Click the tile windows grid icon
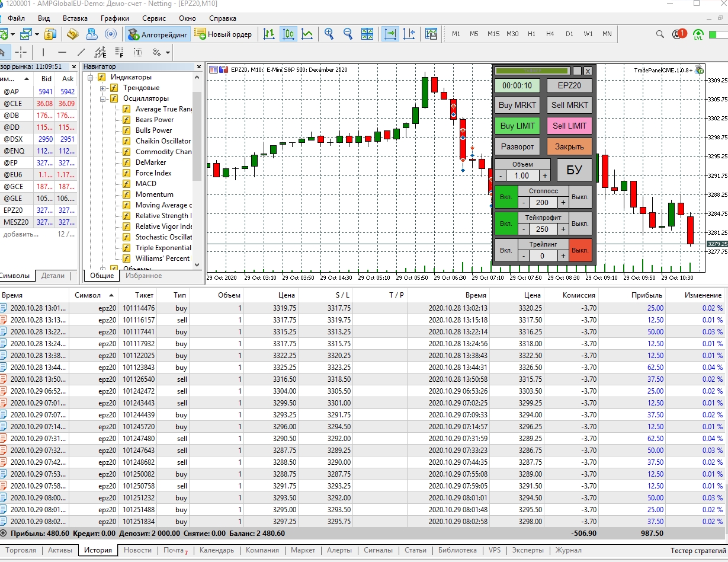 367,34
